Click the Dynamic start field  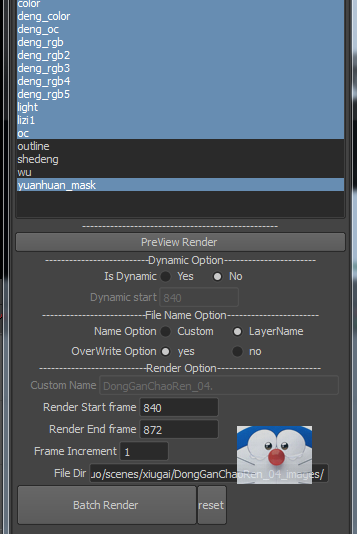click(199, 297)
